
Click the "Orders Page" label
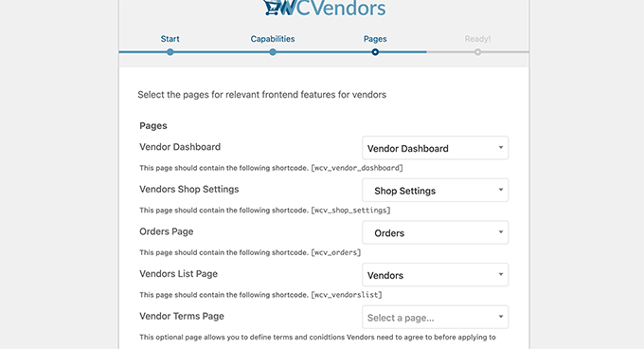[167, 231]
